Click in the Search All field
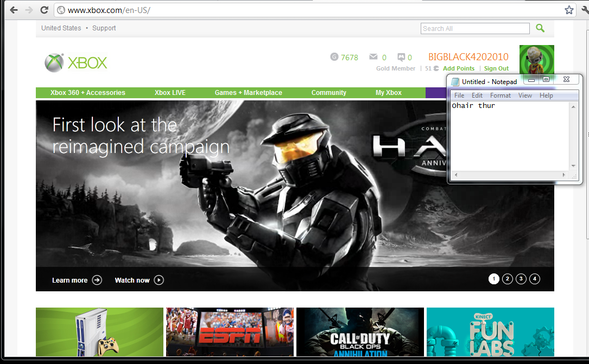The image size is (589, 364). [475, 29]
